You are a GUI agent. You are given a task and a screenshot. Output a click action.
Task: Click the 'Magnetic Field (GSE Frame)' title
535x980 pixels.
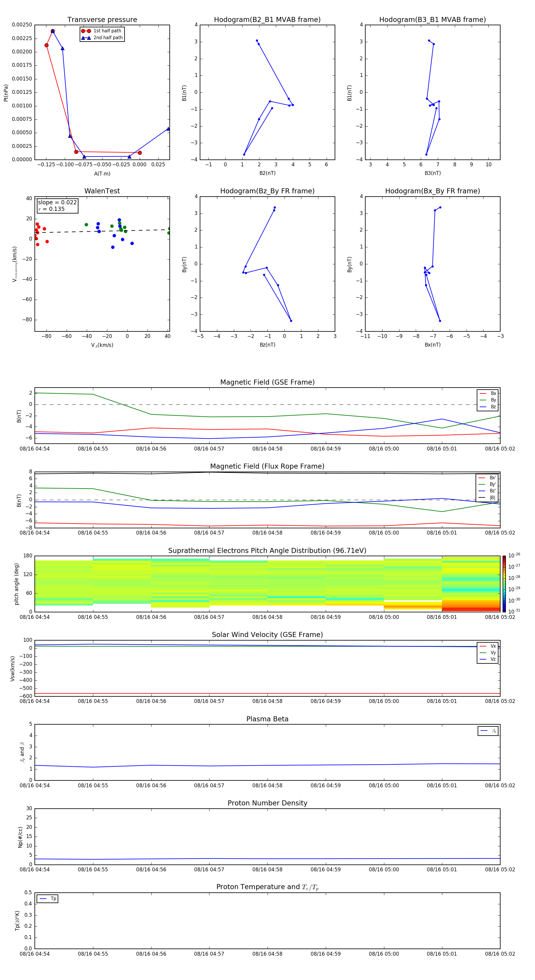[267, 382]
